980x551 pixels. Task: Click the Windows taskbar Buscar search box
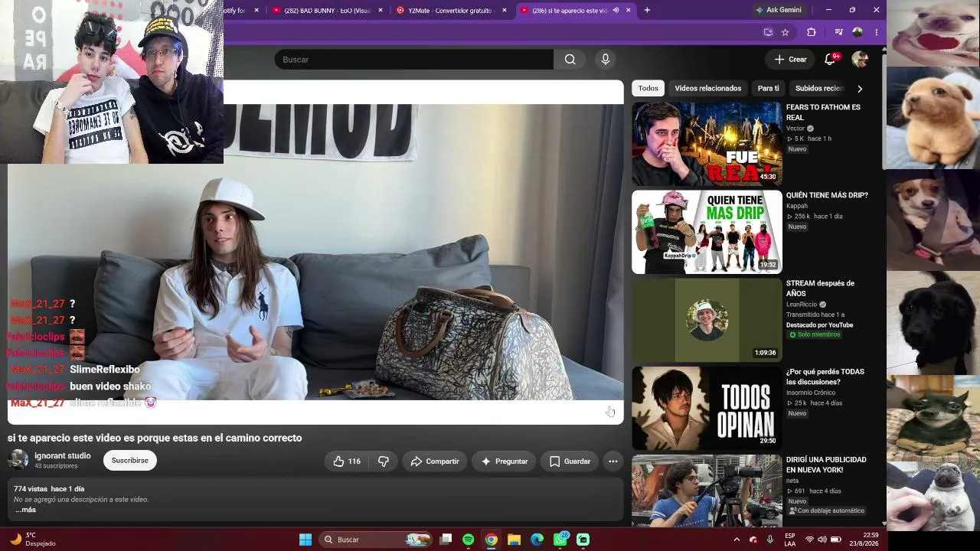(375, 540)
